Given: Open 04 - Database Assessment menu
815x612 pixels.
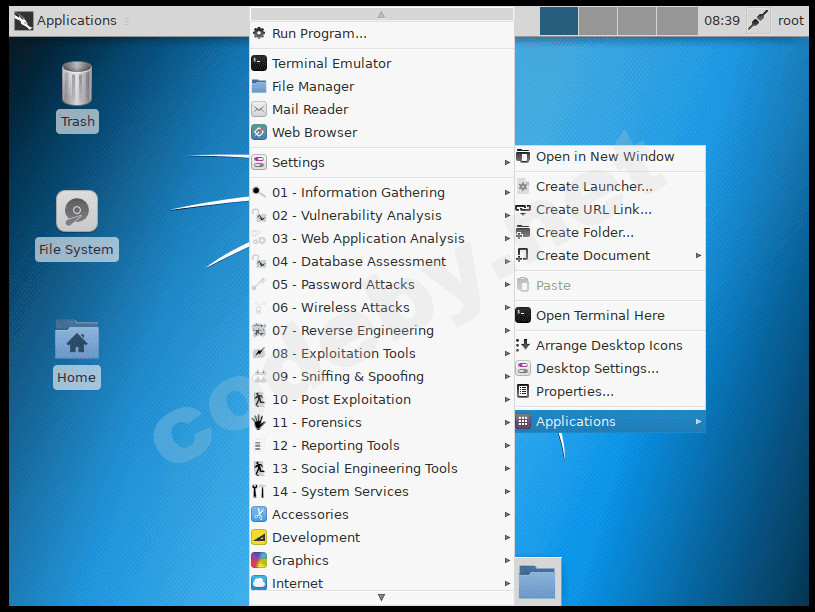Looking at the screenshot, I should 382,261.
